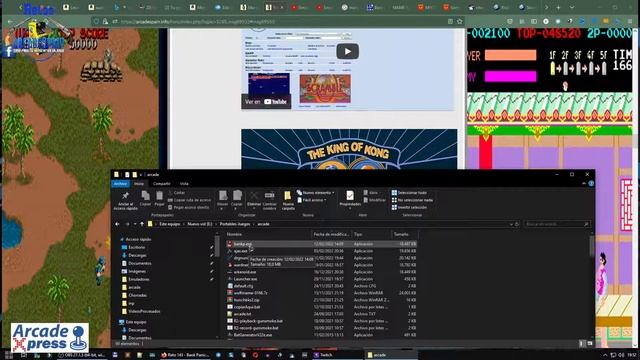Click The King of Kong banner image
Screen dimensions: 640x360
pyautogui.click(x=349, y=149)
